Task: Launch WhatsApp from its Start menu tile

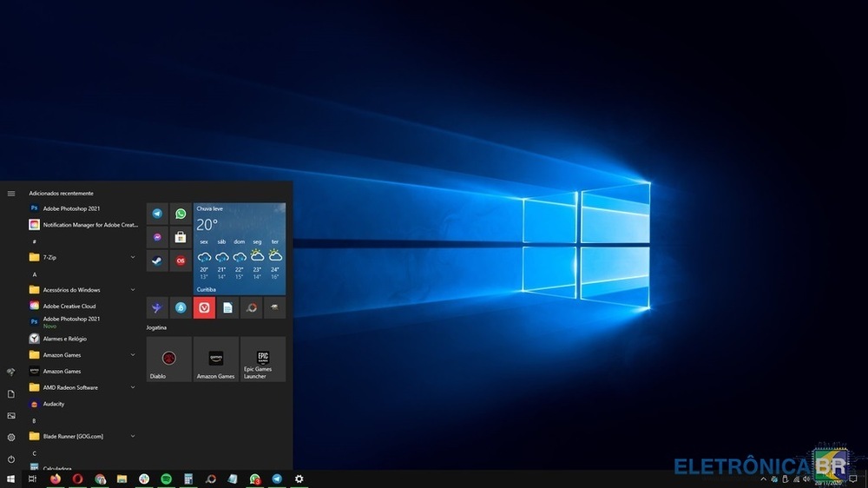Action: 181,214
